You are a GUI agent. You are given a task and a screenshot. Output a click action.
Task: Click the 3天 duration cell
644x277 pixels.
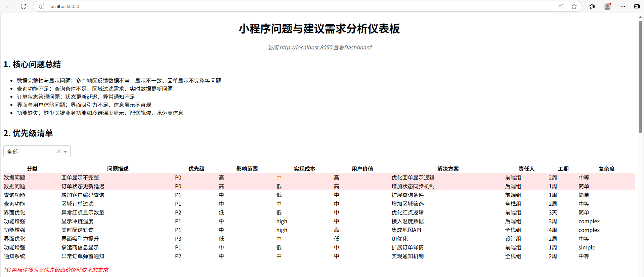pos(563,212)
